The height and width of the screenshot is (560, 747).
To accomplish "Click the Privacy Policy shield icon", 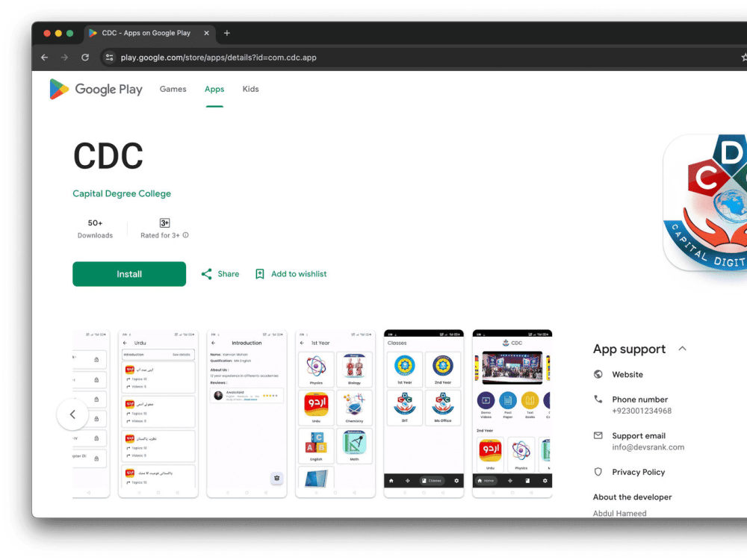I will 598,471.
